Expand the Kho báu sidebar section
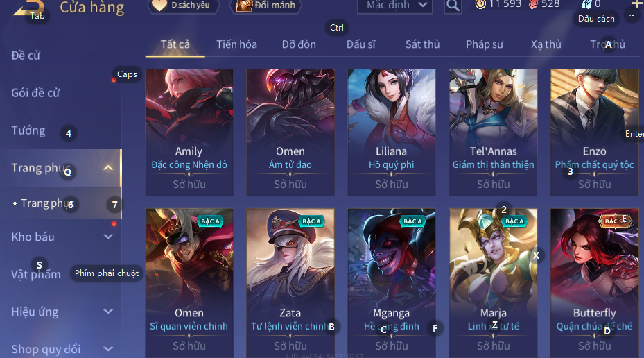The width and height of the screenshot is (644, 358). [x=108, y=237]
